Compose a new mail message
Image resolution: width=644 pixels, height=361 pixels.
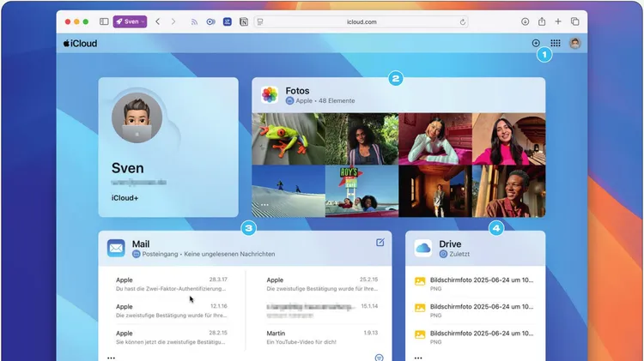coord(380,243)
